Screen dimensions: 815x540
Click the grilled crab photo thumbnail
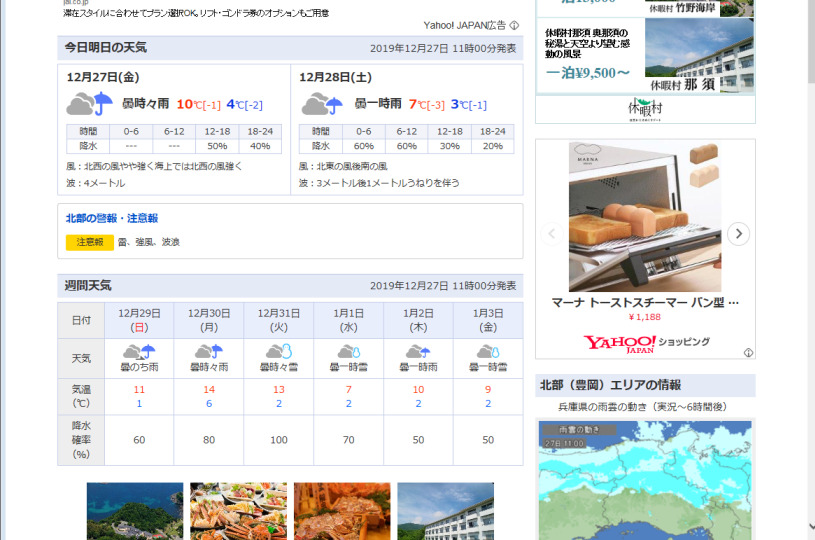pyautogui.click(x=342, y=511)
